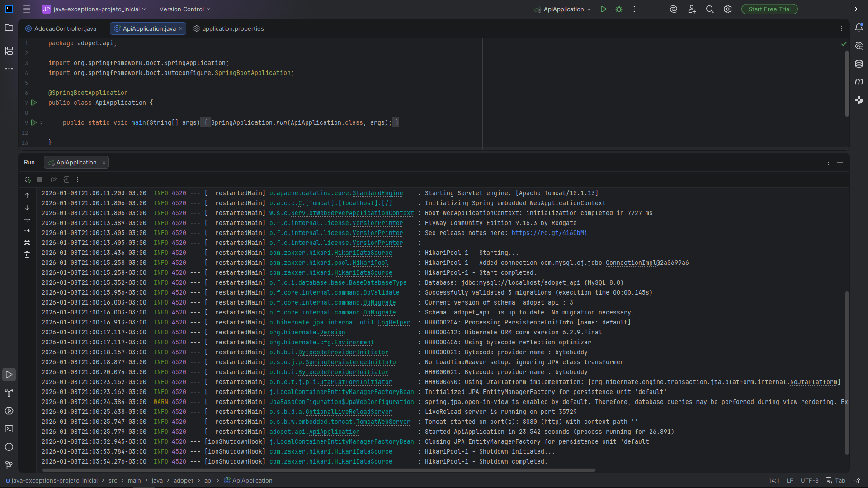The width and height of the screenshot is (868, 488).
Task: Clear console output with trash icon
Action: [x=27, y=254]
